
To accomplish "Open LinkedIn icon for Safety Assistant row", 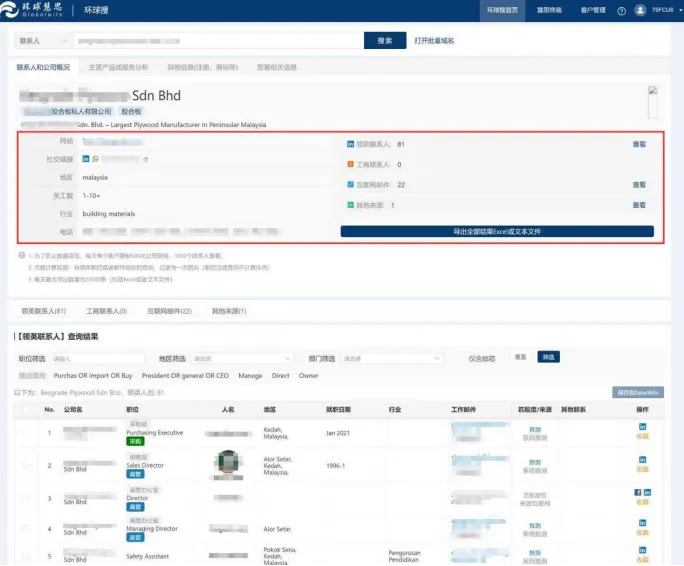I will pyautogui.click(x=642, y=550).
